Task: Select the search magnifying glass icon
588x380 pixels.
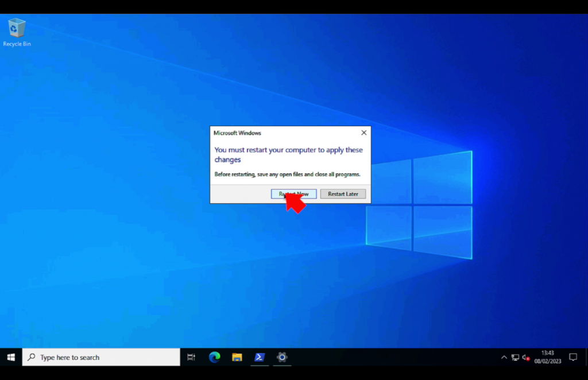Action: (32, 357)
